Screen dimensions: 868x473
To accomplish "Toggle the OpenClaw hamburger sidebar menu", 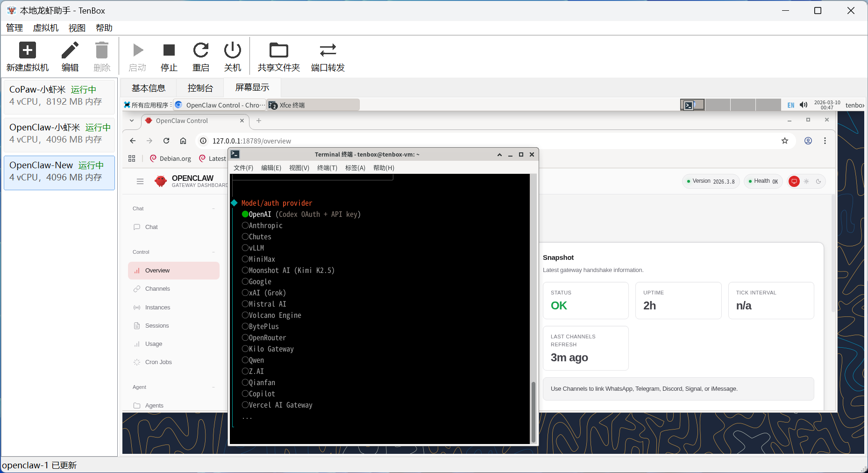I will [x=140, y=181].
